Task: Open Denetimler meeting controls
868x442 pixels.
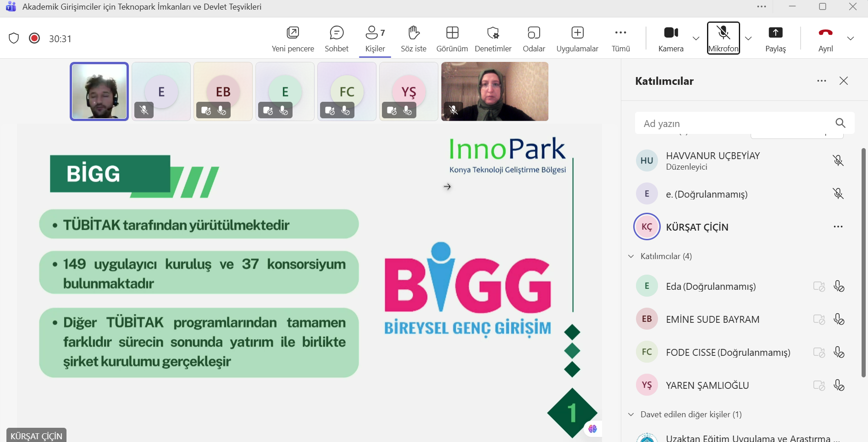Action: pos(493,39)
